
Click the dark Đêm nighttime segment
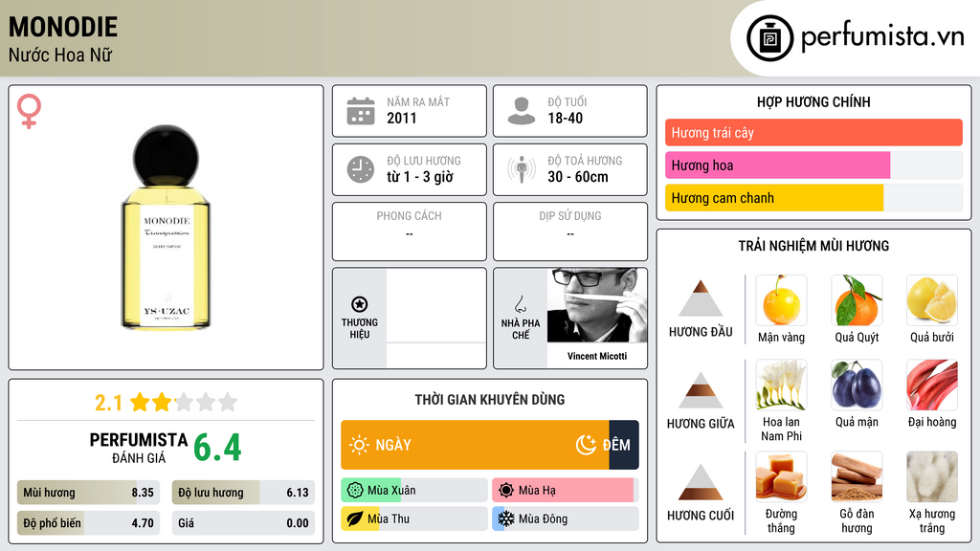(x=624, y=445)
